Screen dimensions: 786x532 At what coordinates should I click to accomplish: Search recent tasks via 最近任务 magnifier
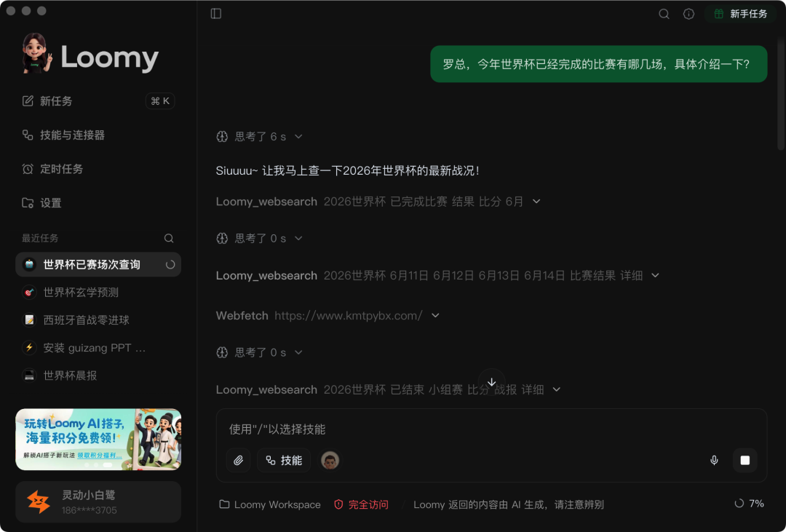(x=169, y=238)
